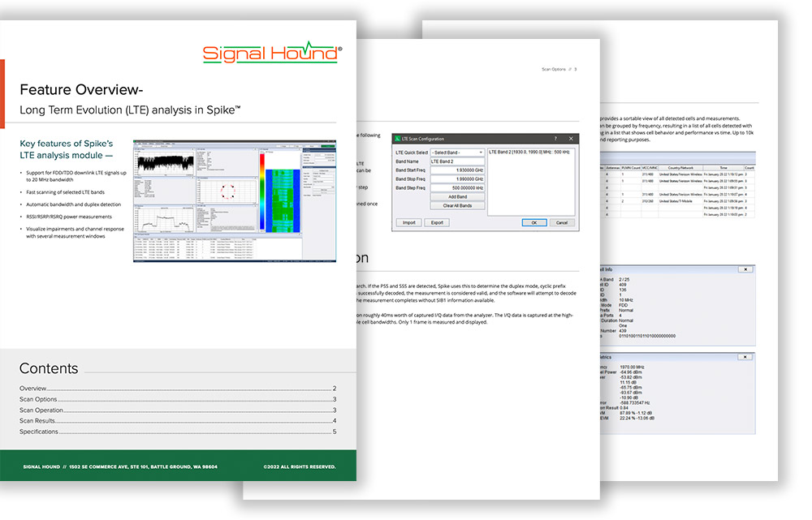
Task: Open the LTE Quick Select dropdown
Action: tap(457, 153)
